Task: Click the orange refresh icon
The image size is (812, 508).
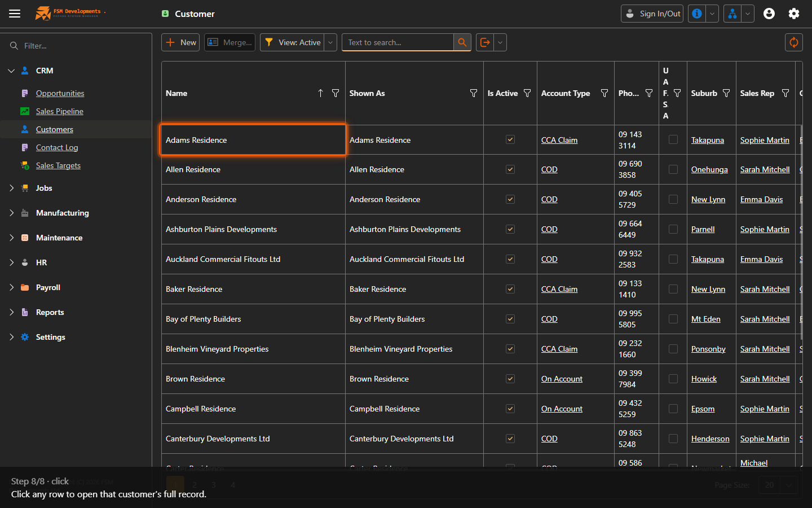Action: [x=794, y=42]
